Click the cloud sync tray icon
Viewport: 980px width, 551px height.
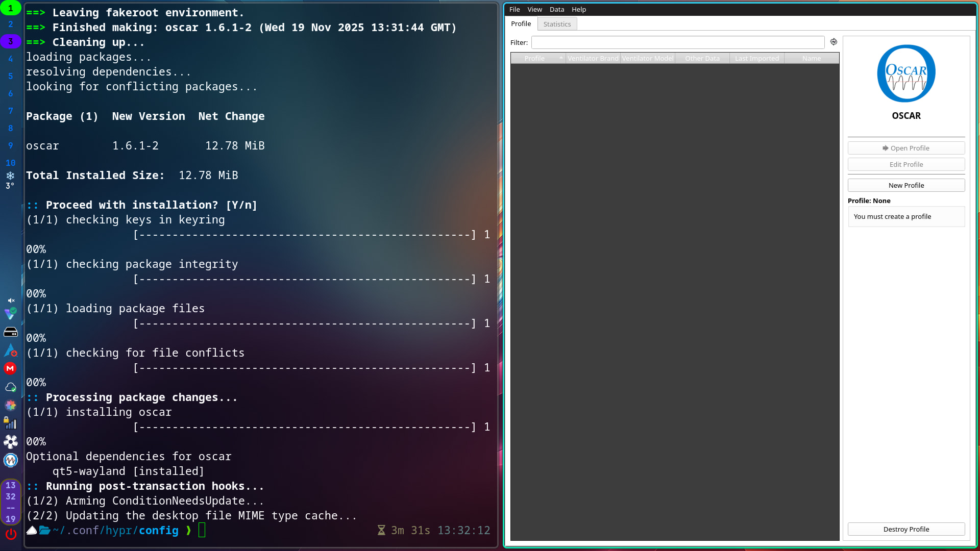[x=11, y=387]
